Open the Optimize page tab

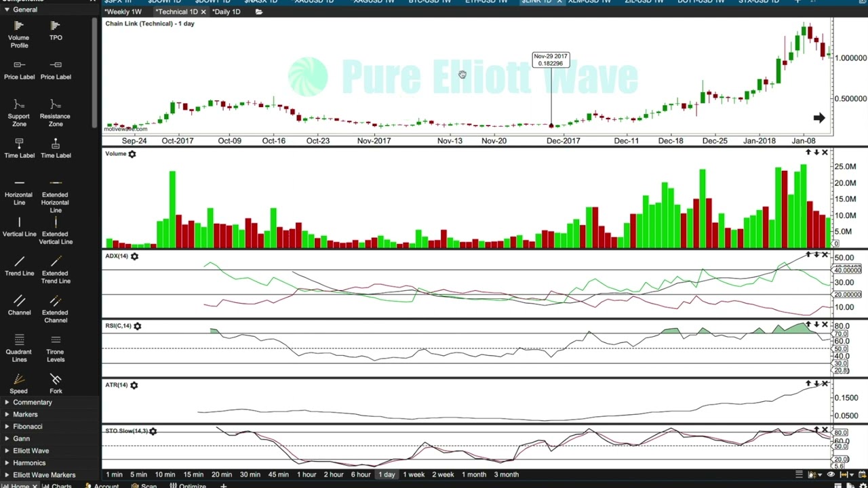pos(188,485)
